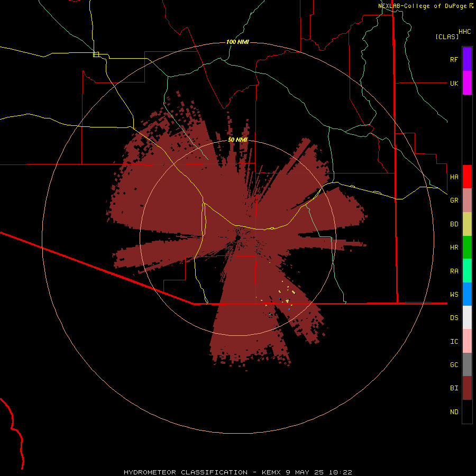
Task: Select the DS white legend swatch
Action: (x=467, y=317)
